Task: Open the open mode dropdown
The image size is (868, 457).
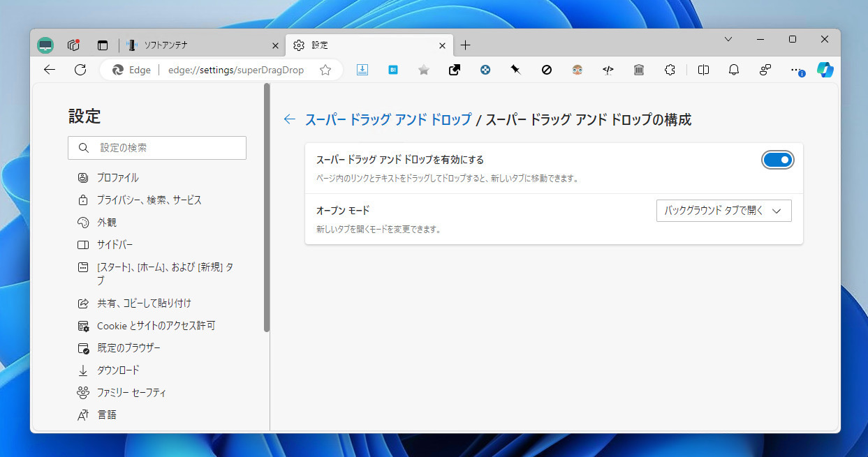Action: (x=723, y=210)
